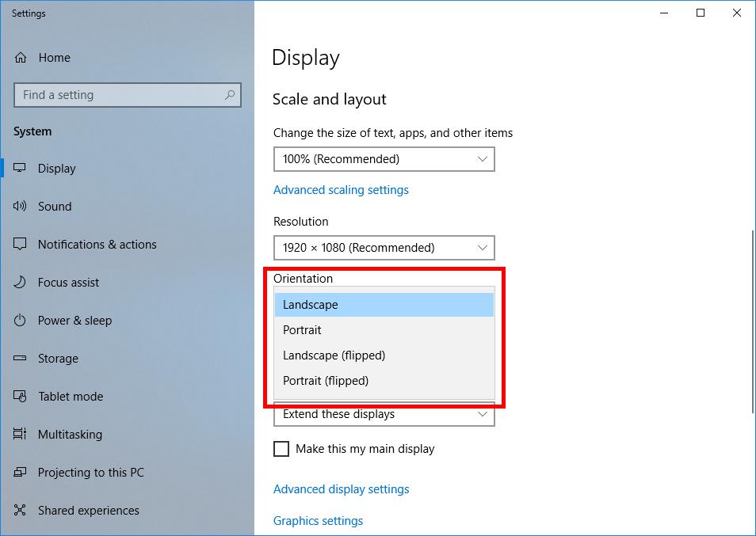The width and height of the screenshot is (756, 536).
Task: Click the Find a setting search box
Action: [119, 95]
